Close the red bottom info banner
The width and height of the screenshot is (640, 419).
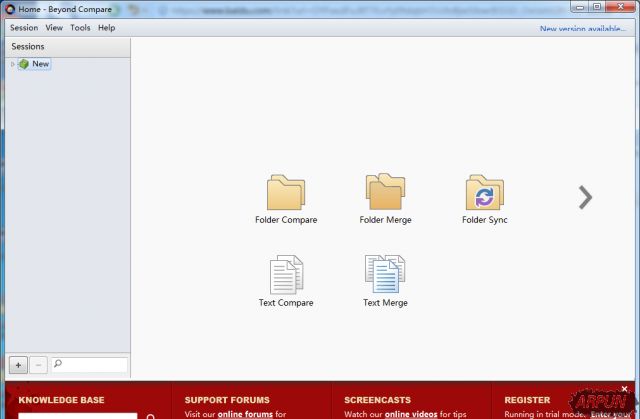(x=625, y=389)
